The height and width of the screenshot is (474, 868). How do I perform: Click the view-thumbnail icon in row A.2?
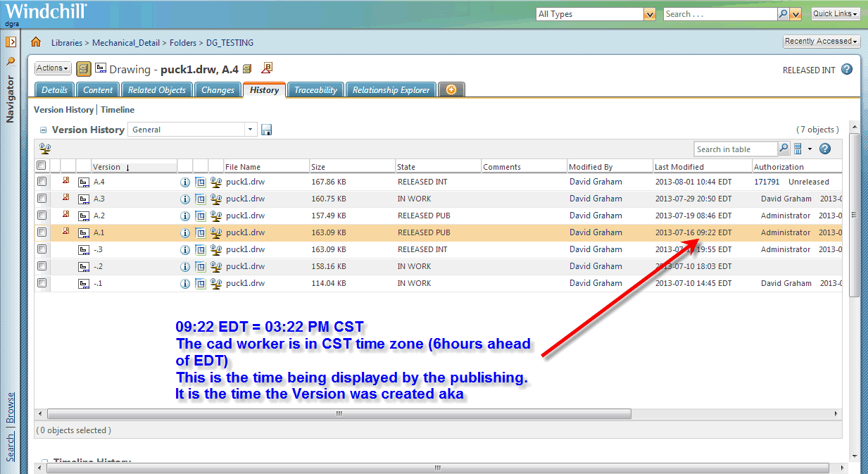click(201, 216)
